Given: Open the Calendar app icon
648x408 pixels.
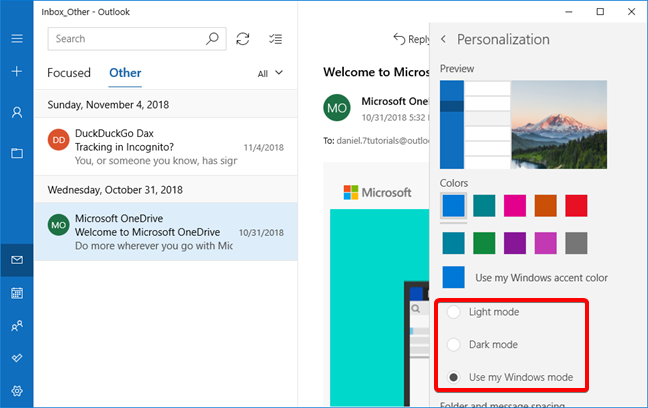Looking at the screenshot, I should click(17, 293).
